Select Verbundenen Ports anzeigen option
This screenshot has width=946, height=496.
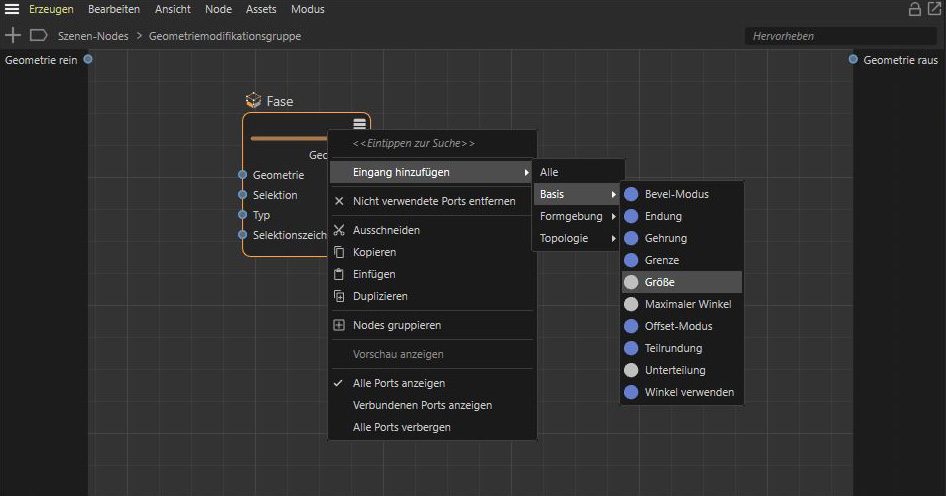pyautogui.click(x=422, y=405)
